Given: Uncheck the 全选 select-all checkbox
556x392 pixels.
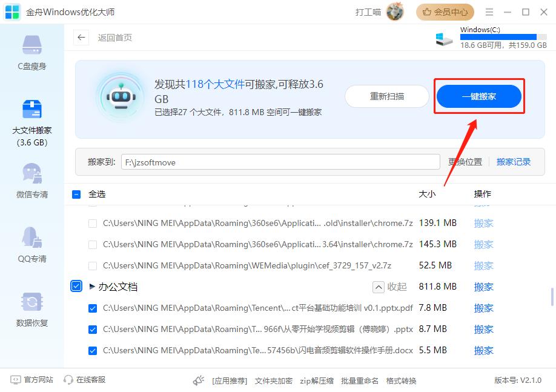Looking at the screenshot, I should coord(76,194).
